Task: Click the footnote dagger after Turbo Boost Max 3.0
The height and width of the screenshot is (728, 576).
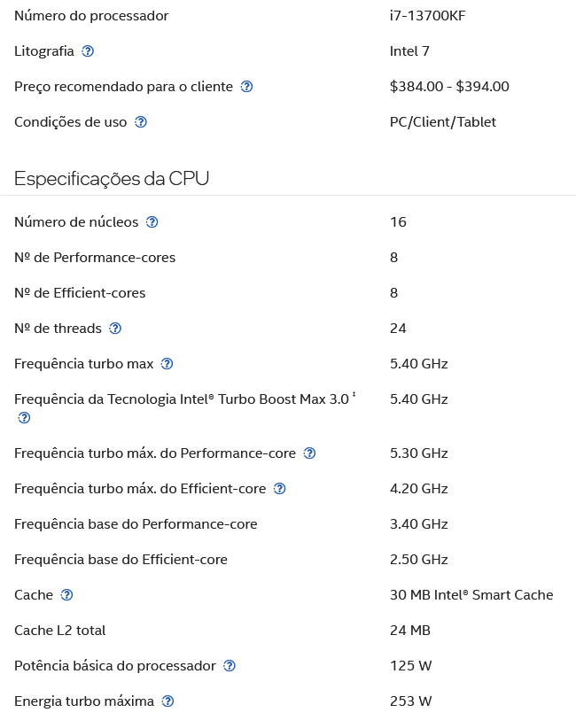Action: click(x=354, y=395)
